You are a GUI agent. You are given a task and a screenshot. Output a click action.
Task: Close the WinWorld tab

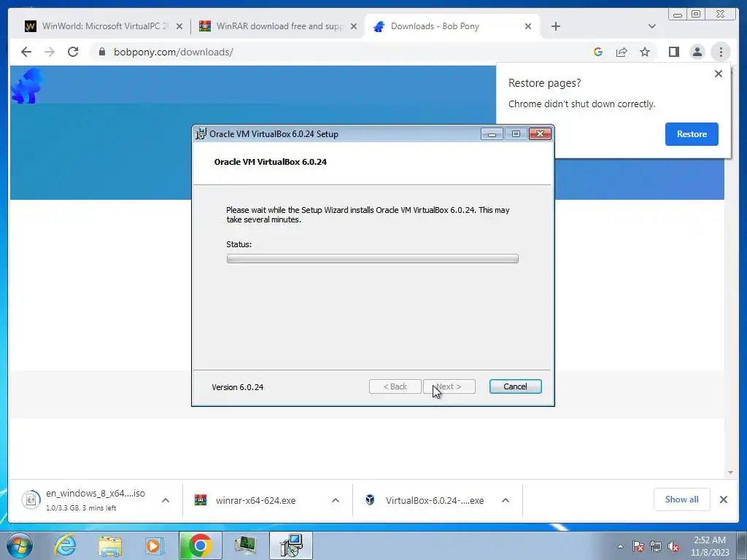tap(179, 27)
